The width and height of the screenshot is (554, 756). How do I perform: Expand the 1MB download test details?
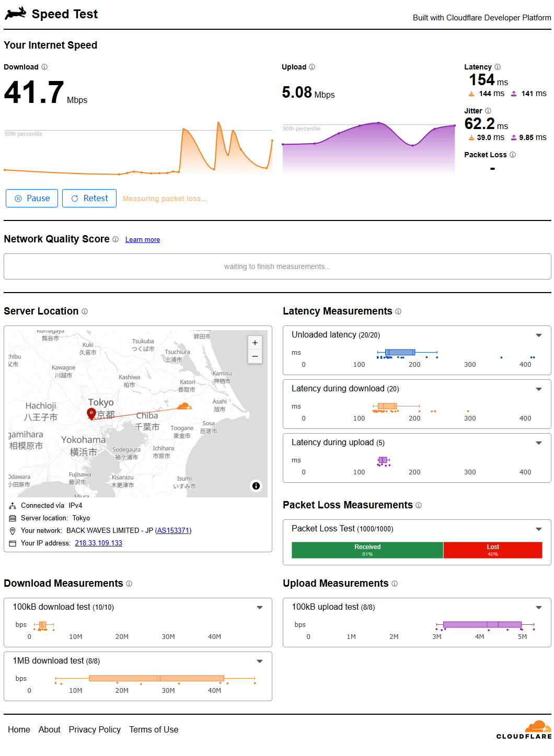tap(260, 661)
